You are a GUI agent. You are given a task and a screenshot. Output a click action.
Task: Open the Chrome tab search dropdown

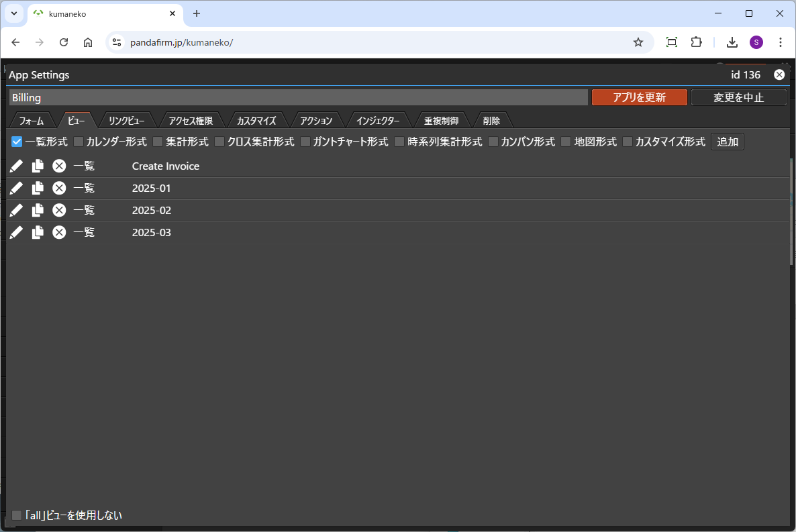(13, 13)
